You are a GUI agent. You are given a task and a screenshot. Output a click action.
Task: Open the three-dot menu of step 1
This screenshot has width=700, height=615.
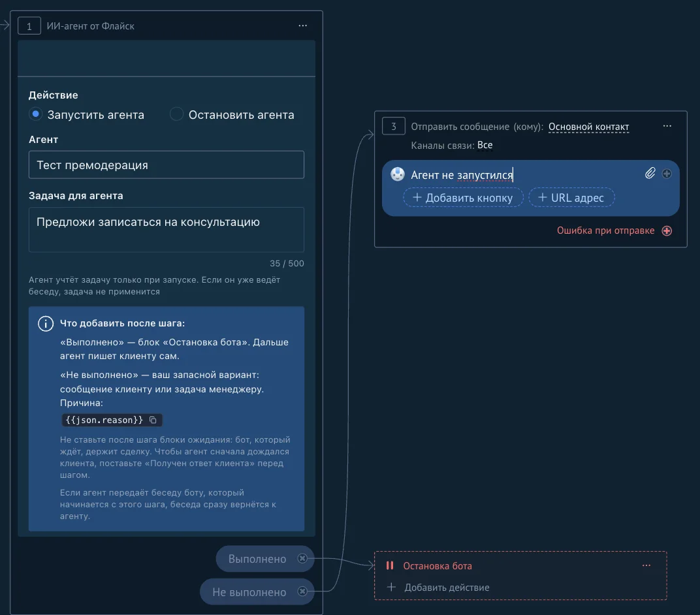point(303,25)
